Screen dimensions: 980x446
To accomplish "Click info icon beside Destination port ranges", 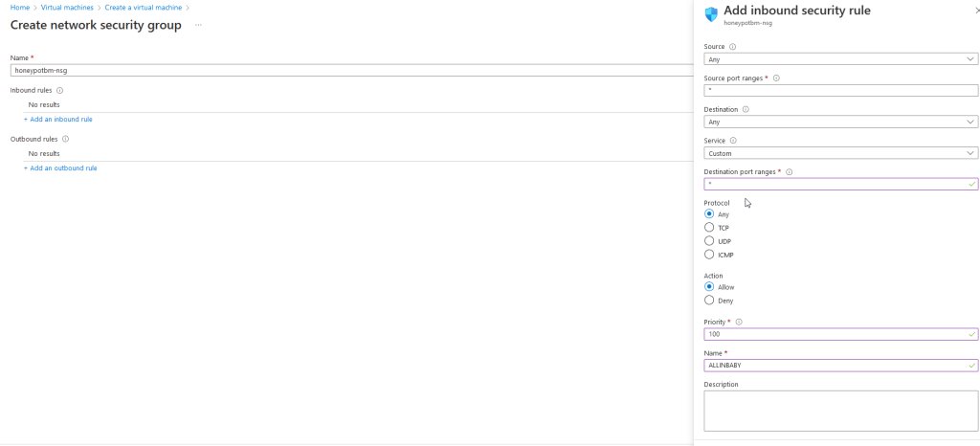I will 789,171.
